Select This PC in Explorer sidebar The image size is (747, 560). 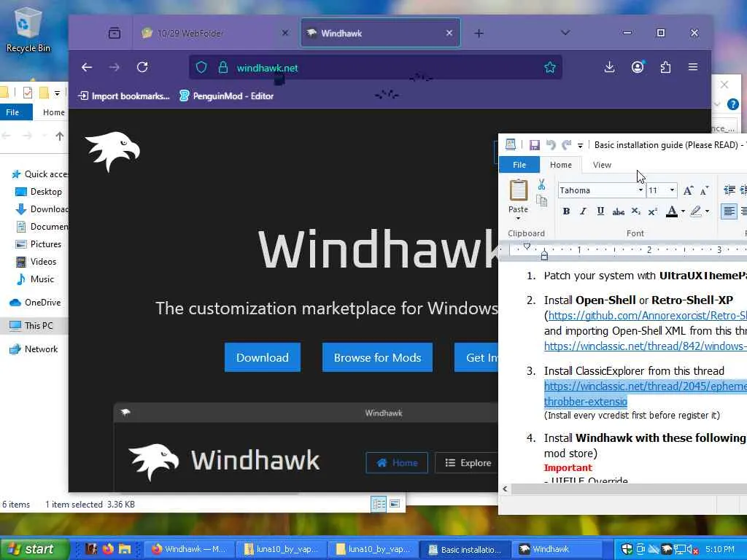tap(34, 326)
